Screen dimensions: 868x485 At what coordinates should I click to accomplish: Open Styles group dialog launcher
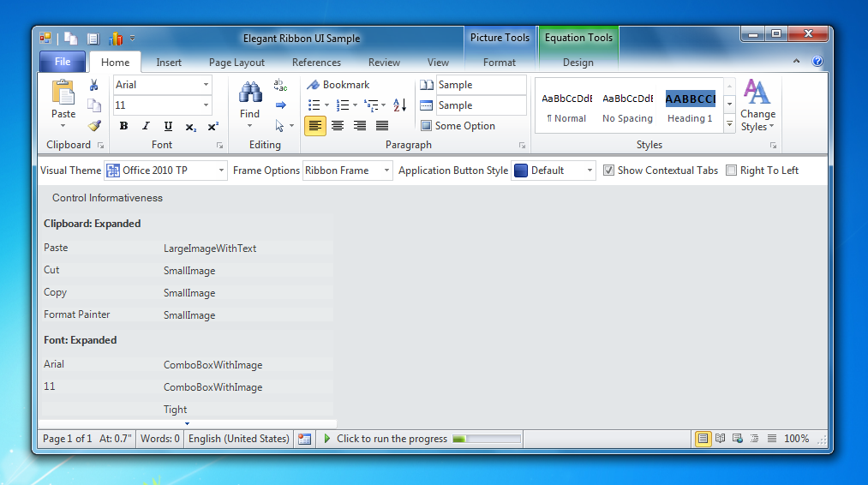click(774, 146)
